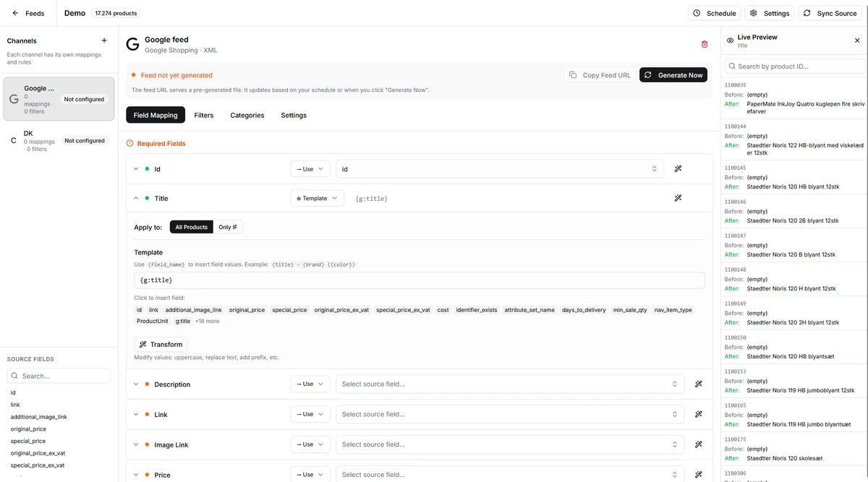Screen dimensions: 868x482
Task: Open the Template mode dropdown for Title
Action: click(x=318, y=198)
